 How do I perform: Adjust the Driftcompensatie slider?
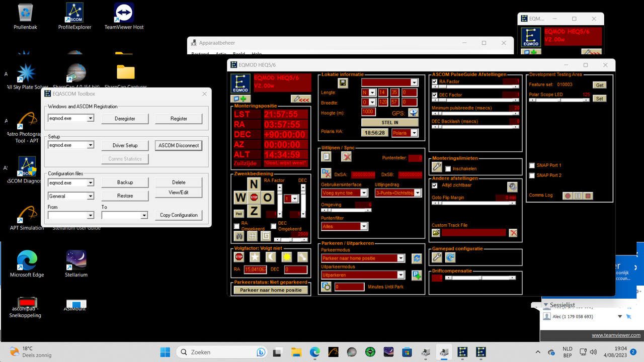coord(481,278)
